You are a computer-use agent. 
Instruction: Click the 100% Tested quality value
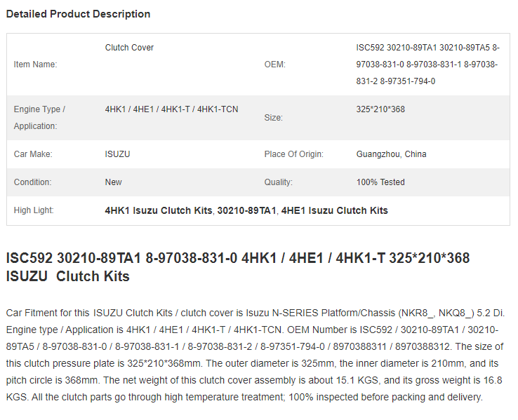click(x=380, y=182)
